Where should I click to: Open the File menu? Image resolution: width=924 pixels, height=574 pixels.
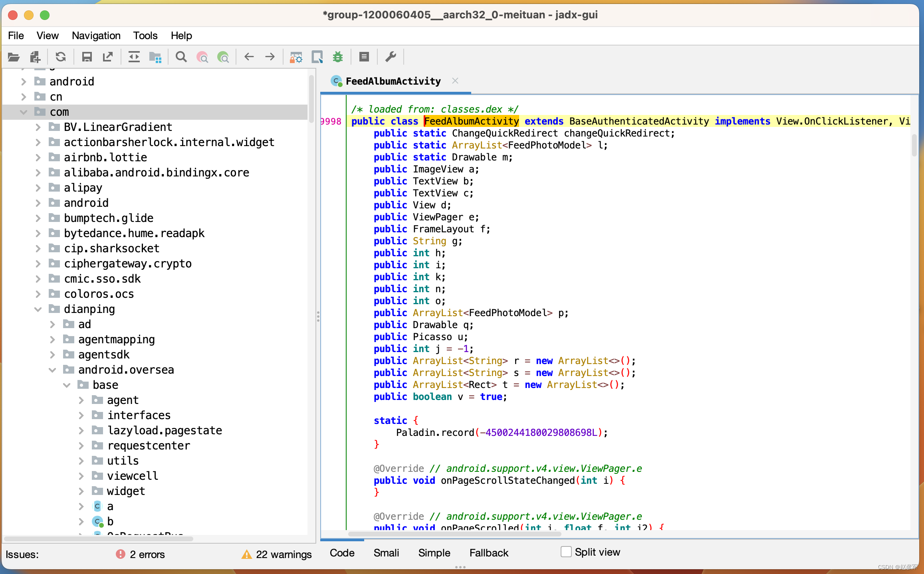[16, 36]
